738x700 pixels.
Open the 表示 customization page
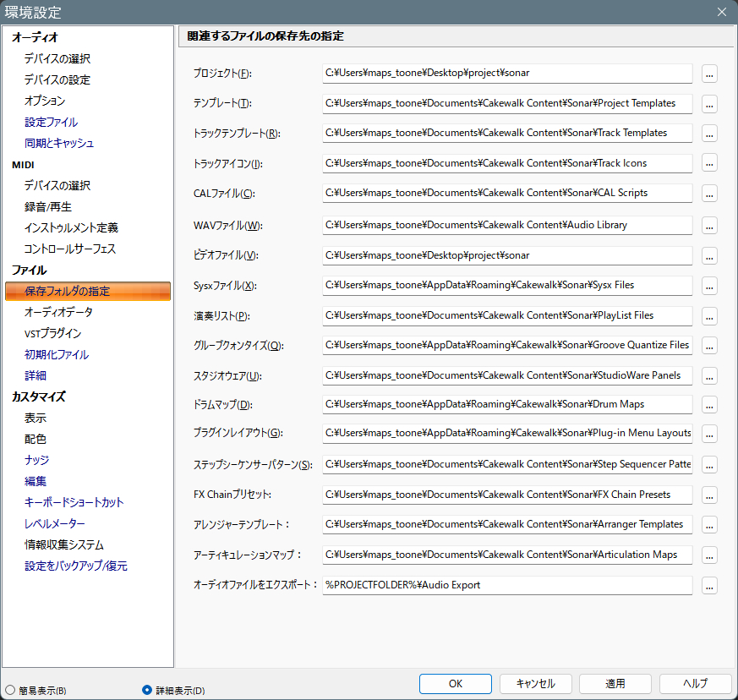[x=36, y=418]
